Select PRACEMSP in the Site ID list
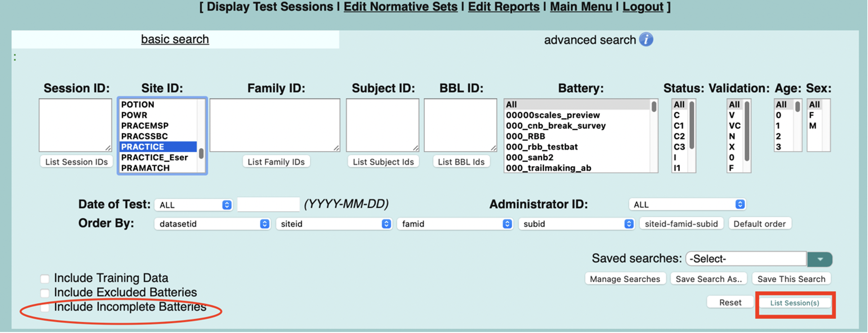 (x=158, y=126)
